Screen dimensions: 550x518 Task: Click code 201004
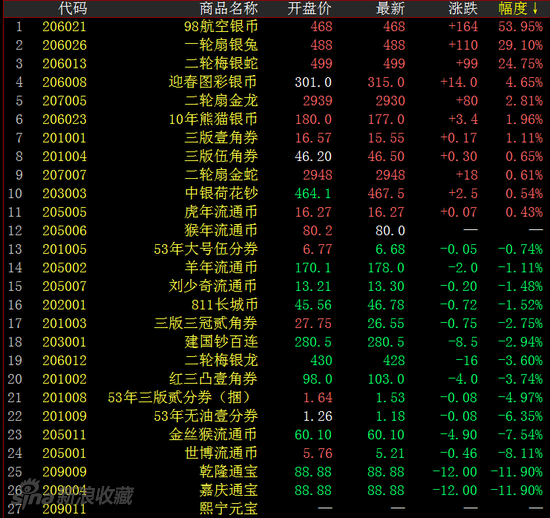point(65,156)
